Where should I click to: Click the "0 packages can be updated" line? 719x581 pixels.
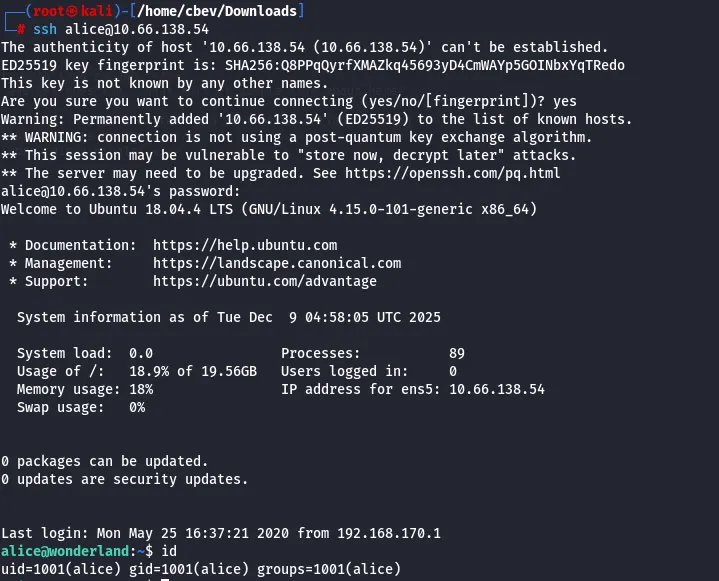[104, 461]
